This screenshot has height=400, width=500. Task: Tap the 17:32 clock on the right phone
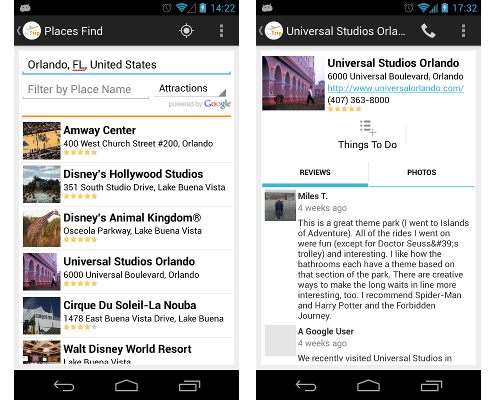tap(465, 8)
